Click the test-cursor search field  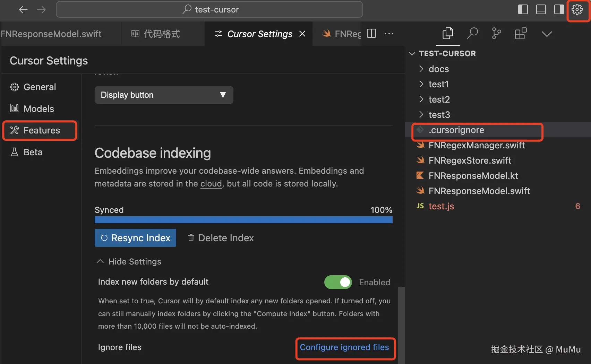209,10
